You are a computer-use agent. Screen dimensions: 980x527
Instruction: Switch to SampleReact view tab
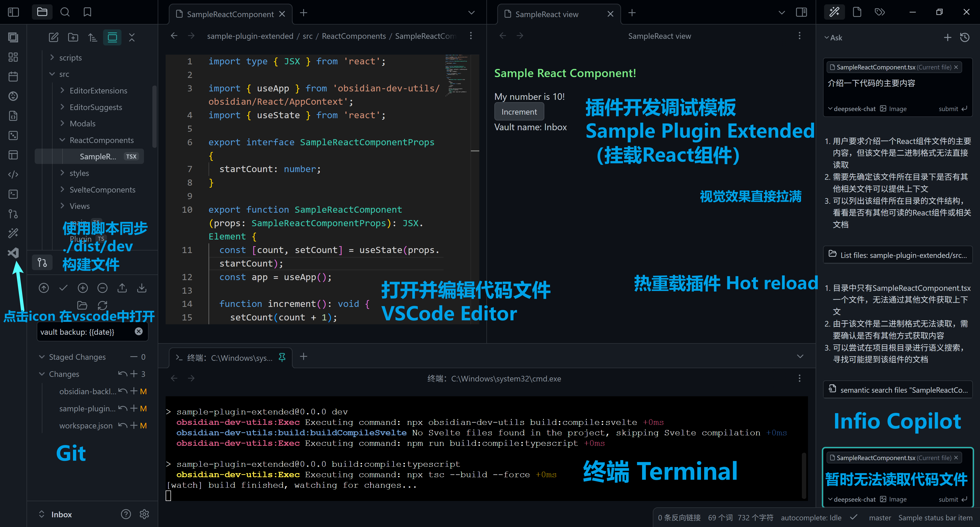pos(558,14)
